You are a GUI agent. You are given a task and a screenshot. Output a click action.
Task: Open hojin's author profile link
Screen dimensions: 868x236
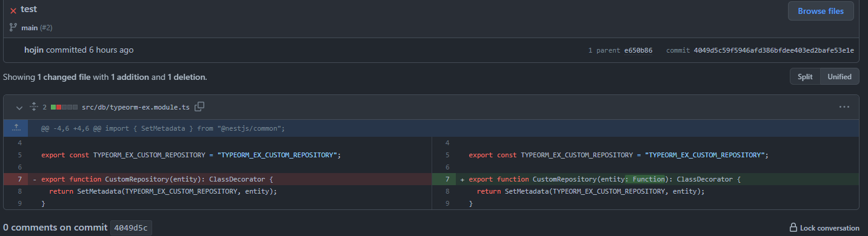pos(34,50)
